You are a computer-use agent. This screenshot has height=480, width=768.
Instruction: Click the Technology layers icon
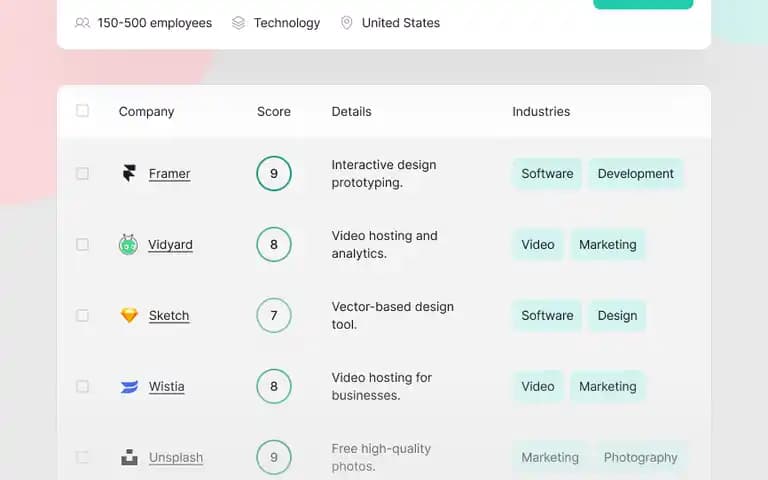pyautogui.click(x=239, y=23)
